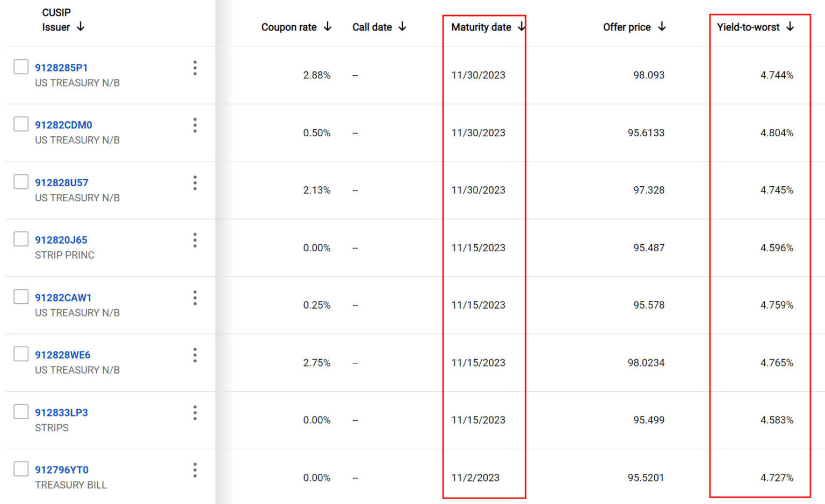
Task: Open the options menu for 9128285P1
Action: pyautogui.click(x=196, y=68)
